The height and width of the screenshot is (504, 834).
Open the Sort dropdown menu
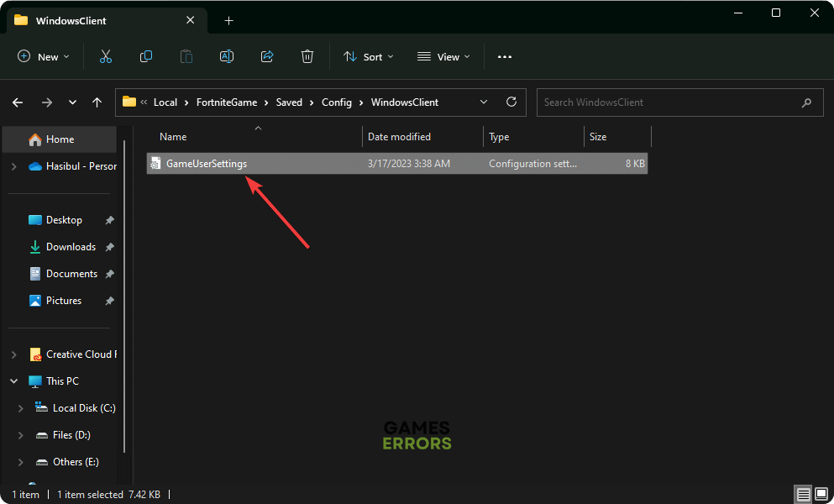pos(363,56)
